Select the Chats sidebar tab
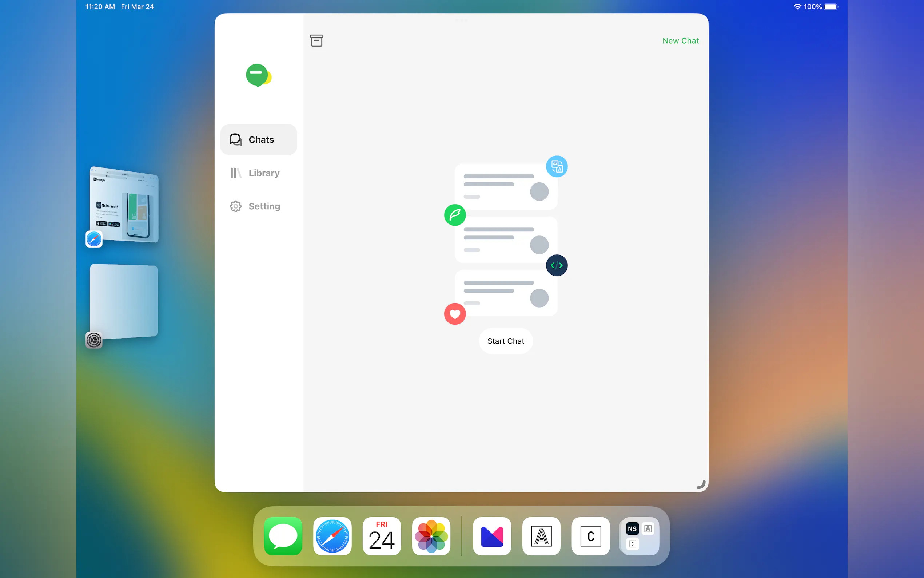The image size is (924, 578). pos(259,139)
